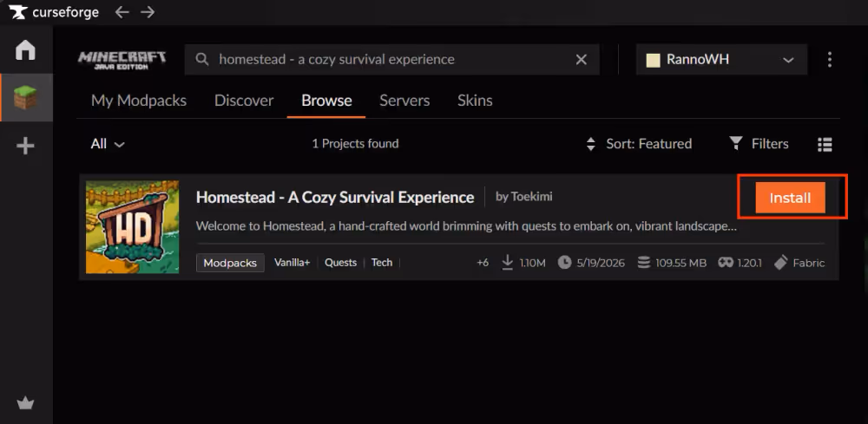
Task: Click the Filters funnel icon
Action: click(x=736, y=143)
